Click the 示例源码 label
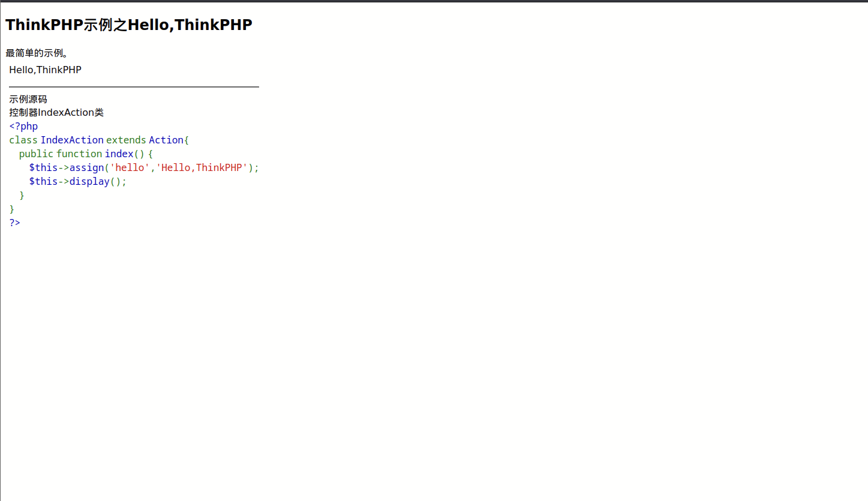868x501 pixels. [28, 99]
